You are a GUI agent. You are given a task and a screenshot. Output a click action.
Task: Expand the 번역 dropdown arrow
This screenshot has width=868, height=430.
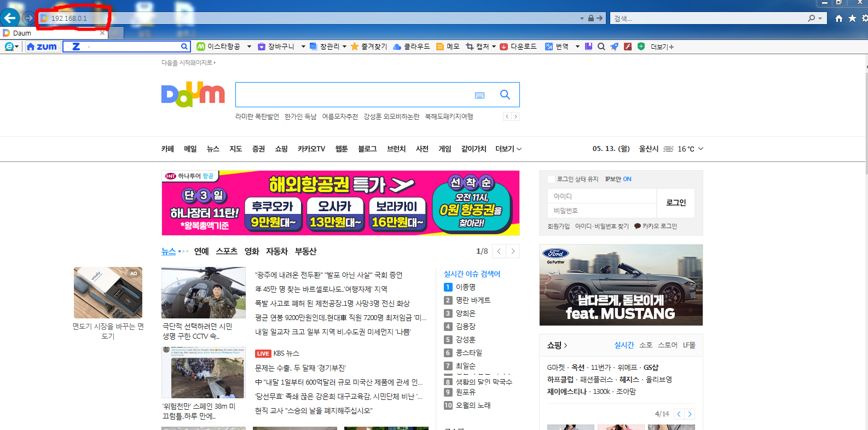577,47
